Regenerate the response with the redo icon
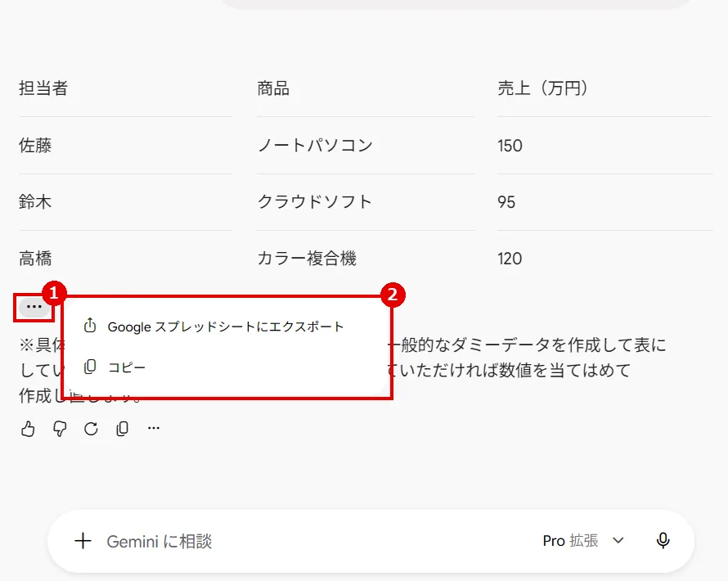This screenshot has height=581, width=728. pyautogui.click(x=91, y=429)
